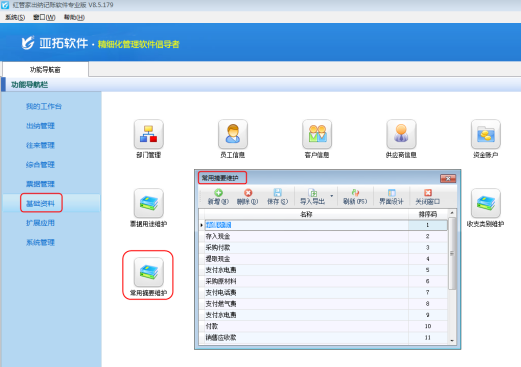Click the list scrollbar down arrow

pos(452,340)
